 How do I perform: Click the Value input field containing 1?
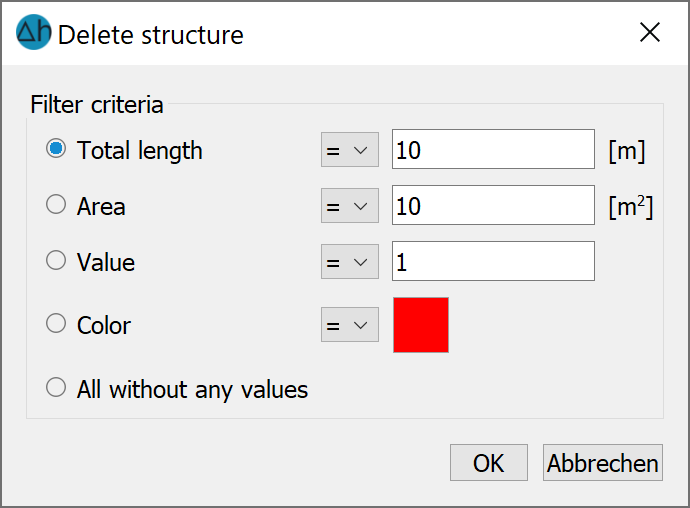point(493,261)
